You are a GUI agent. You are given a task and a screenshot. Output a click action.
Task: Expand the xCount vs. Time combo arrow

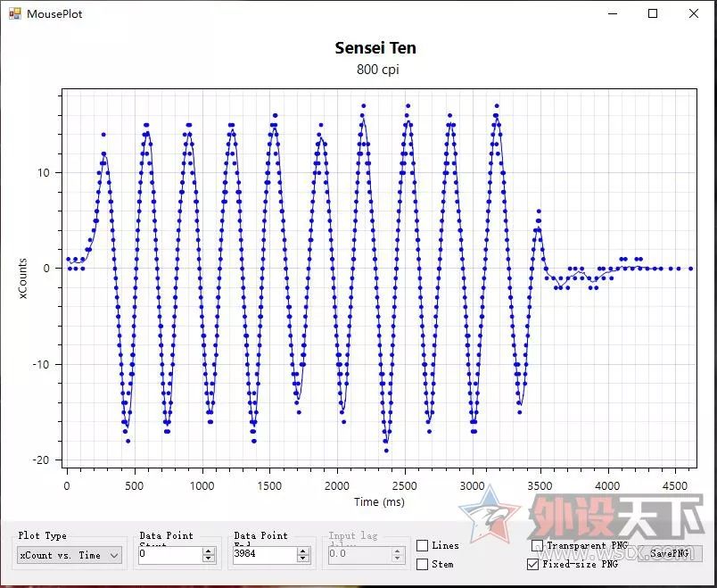click(x=114, y=556)
